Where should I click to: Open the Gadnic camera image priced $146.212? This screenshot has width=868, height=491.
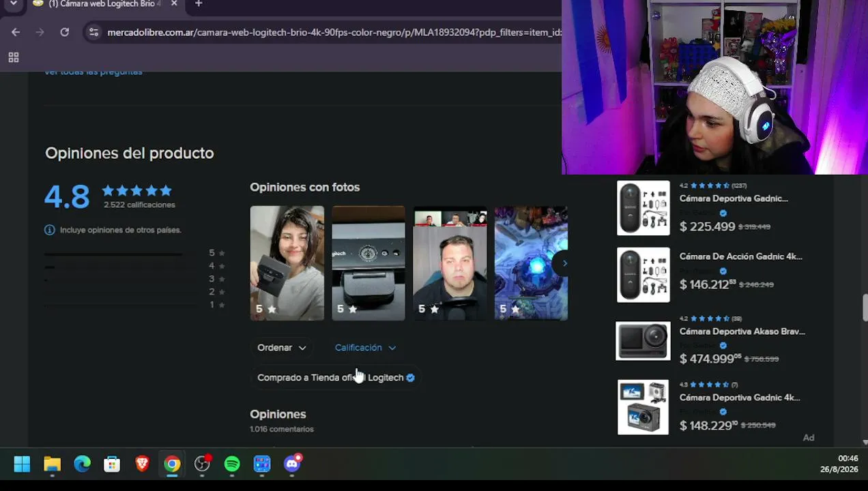tap(643, 275)
